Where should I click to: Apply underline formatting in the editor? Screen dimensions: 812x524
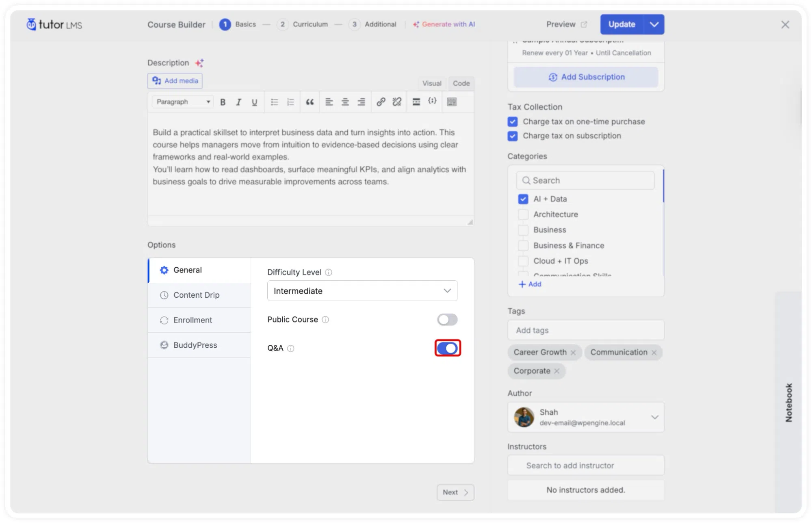(254, 102)
